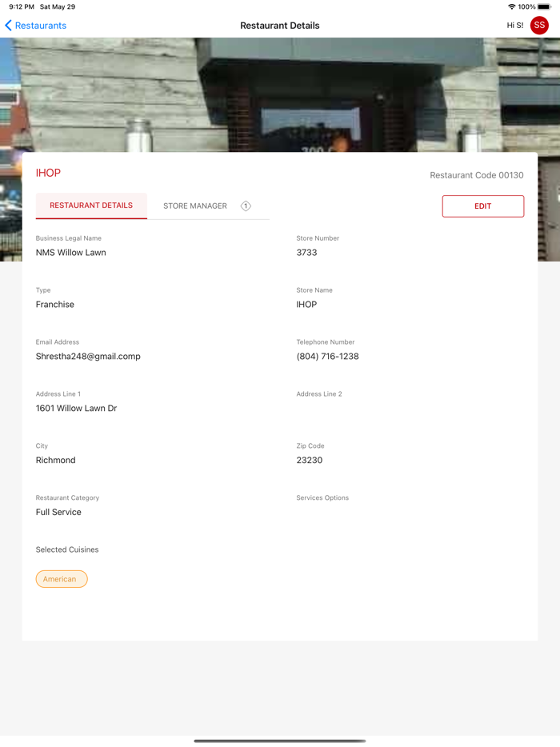560x747 pixels.
Task: Click the restaurant header photo
Action: 280,95
